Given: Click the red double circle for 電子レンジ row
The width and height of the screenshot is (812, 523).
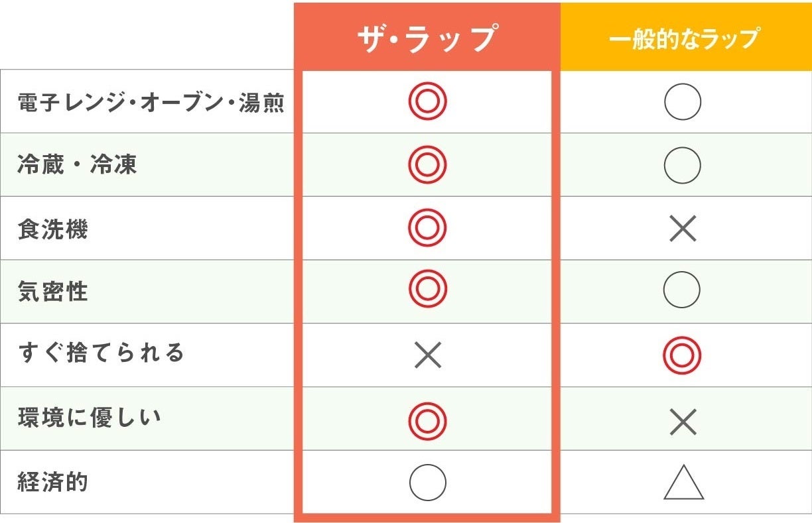Looking at the screenshot, I should (x=427, y=102).
